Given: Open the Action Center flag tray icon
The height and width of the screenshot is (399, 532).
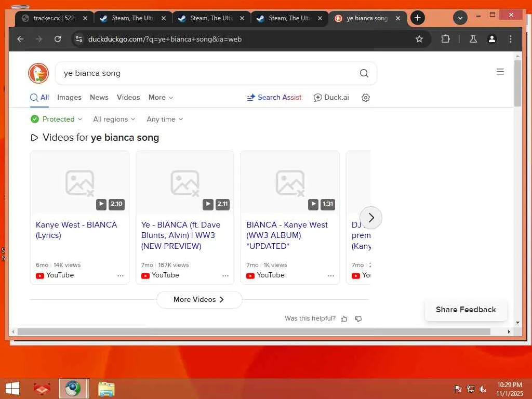Looking at the screenshot, I should coord(458,389).
